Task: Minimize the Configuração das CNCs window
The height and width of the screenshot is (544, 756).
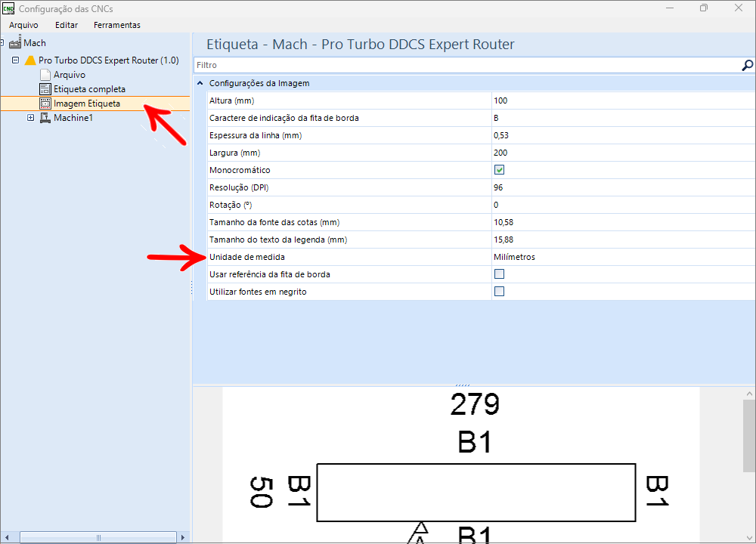Action: point(669,8)
